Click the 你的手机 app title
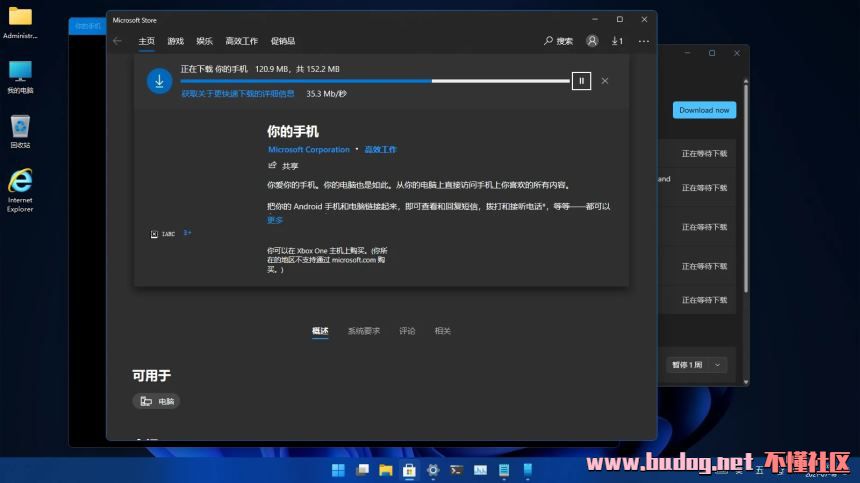This screenshot has height=483, width=860. click(293, 132)
